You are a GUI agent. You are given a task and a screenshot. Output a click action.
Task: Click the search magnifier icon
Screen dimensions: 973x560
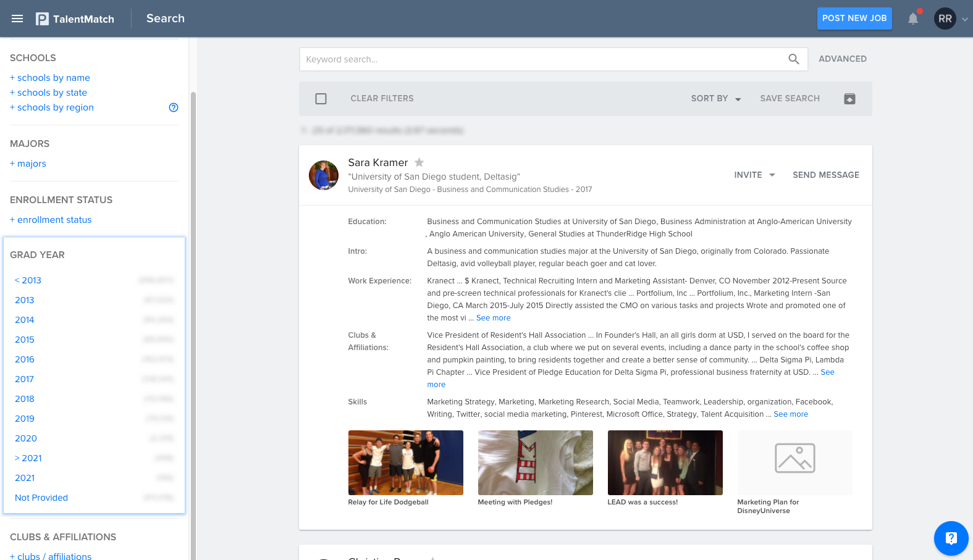coord(794,59)
